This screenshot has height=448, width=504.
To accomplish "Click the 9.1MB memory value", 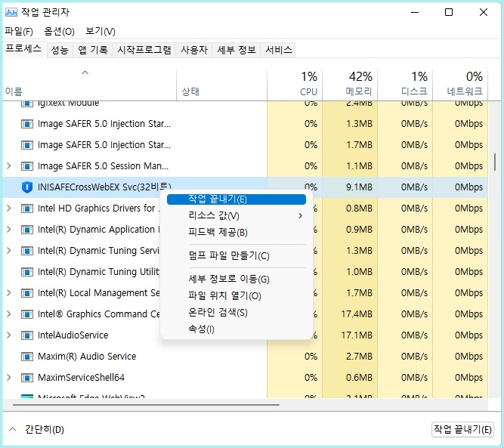I will pyautogui.click(x=359, y=187).
